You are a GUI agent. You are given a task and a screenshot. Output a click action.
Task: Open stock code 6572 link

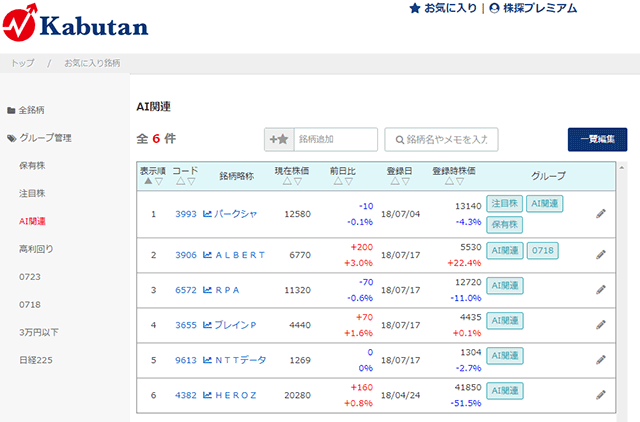(x=186, y=290)
